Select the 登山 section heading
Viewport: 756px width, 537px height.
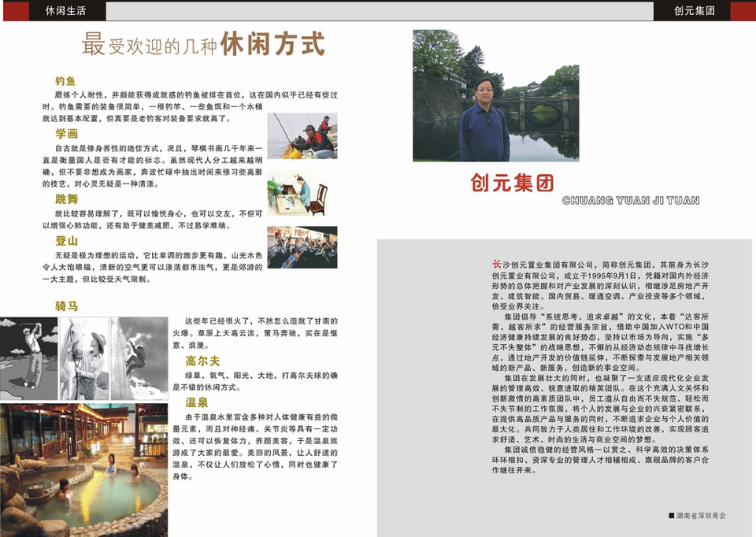click(66, 240)
